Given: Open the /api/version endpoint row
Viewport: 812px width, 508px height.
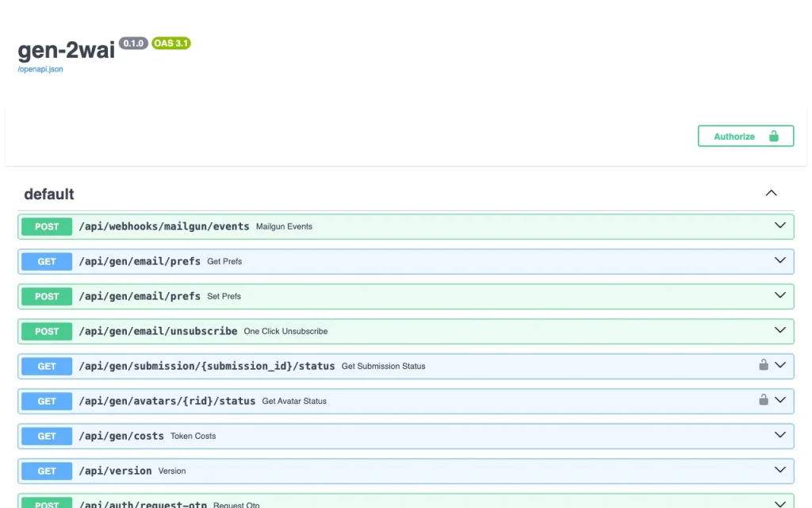Looking at the screenshot, I should pyautogui.click(x=405, y=471).
